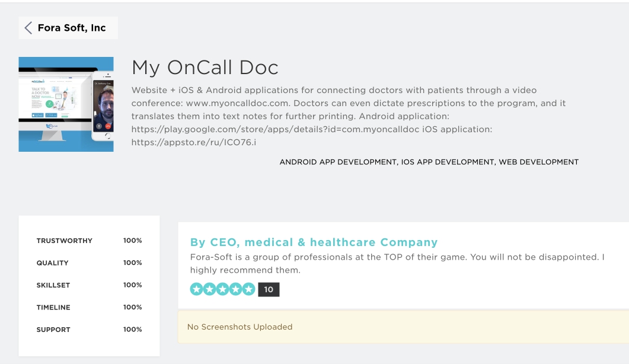
Task: Select the Android App Development tag
Action: (338, 162)
